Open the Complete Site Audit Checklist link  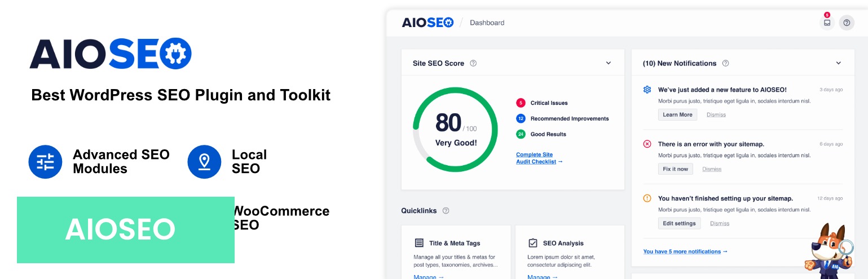pyautogui.click(x=539, y=158)
